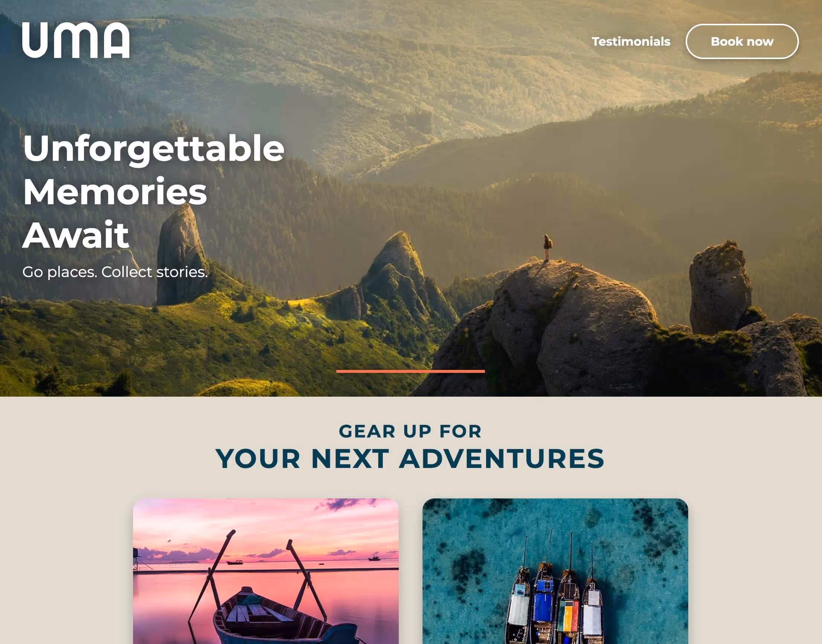The width and height of the screenshot is (822, 644).
Task: Click the standalone rock pillar on hero right
Action: (721, 289)
